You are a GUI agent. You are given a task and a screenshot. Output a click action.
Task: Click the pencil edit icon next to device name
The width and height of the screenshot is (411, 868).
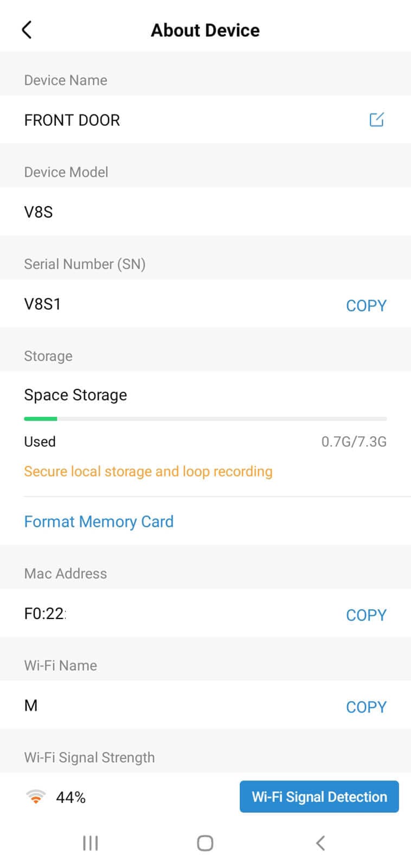pyautogui.click(x=377, y=119)
